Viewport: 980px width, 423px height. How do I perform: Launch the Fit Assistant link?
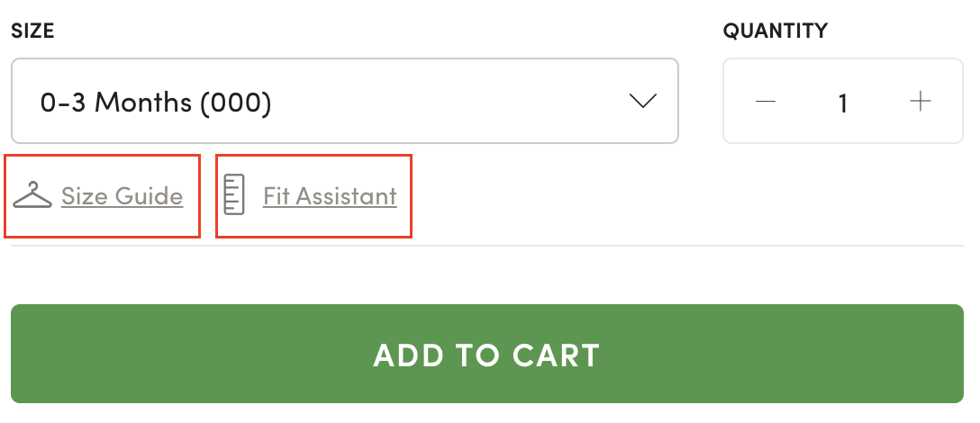coord(330,196)
